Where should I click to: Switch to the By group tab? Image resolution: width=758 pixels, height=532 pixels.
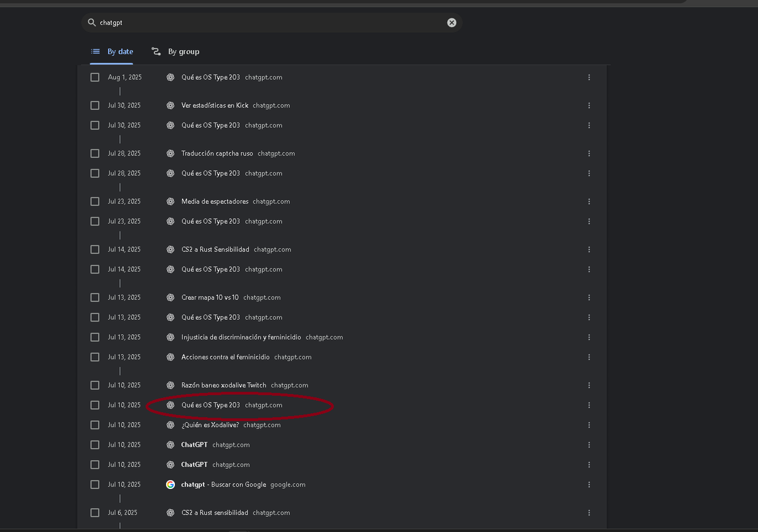[x=176, y=52]
